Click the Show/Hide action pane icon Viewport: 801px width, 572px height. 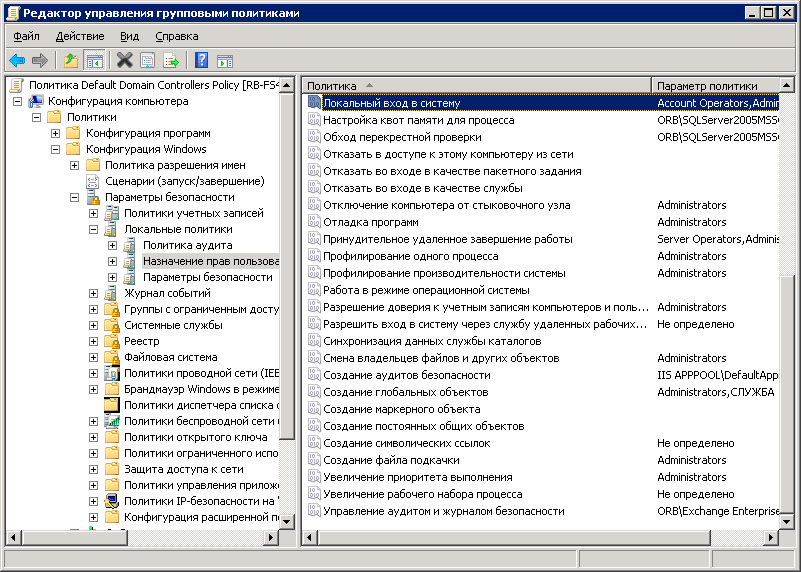[x=225, y=61]
